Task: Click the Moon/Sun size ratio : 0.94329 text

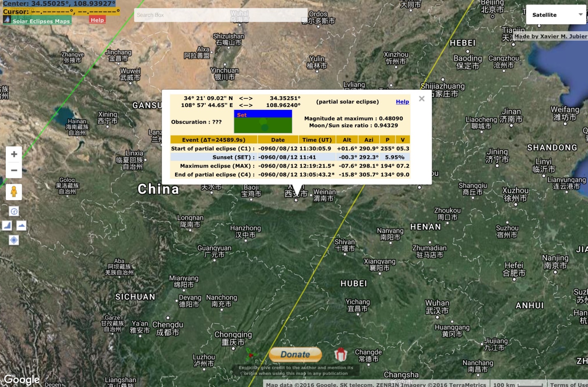Action: click(354, 126)
